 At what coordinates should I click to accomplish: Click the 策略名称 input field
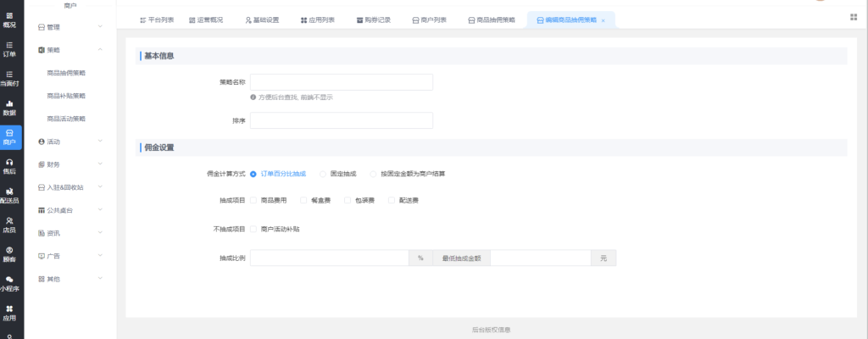pyautogui.click(x=341, y=82)
